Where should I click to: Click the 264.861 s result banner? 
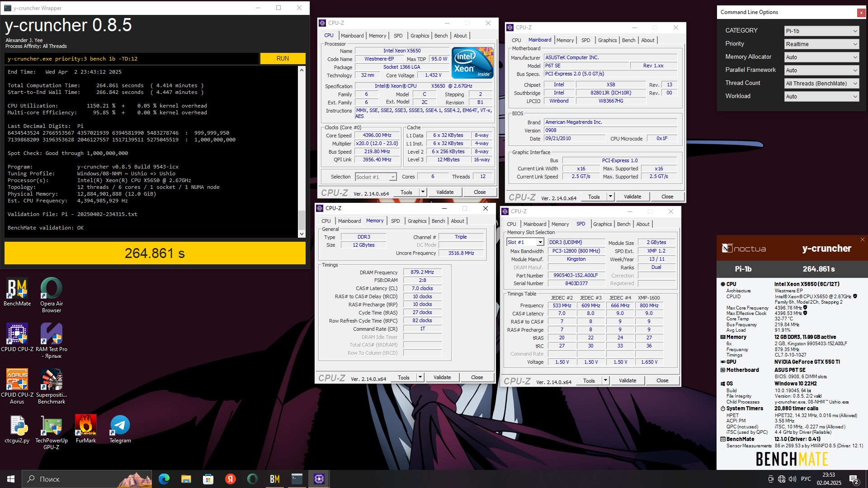[155, 253]
